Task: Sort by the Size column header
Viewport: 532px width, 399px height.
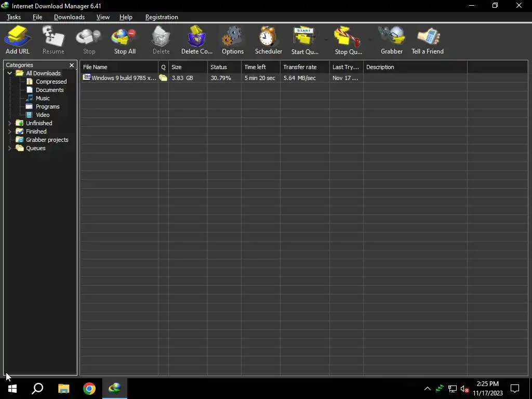Action: pos(188,67)
